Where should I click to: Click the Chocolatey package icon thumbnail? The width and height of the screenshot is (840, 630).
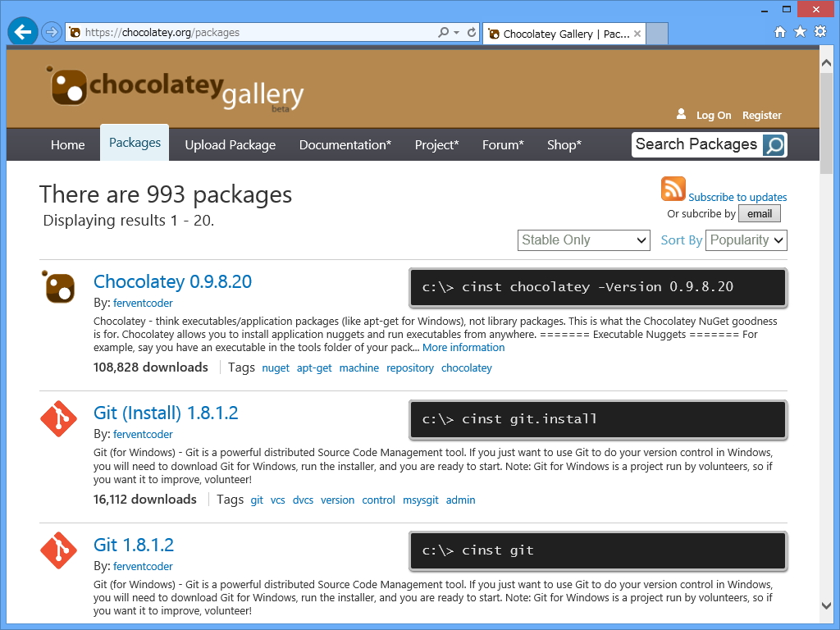pyautogui.click(x=58, y=286)
